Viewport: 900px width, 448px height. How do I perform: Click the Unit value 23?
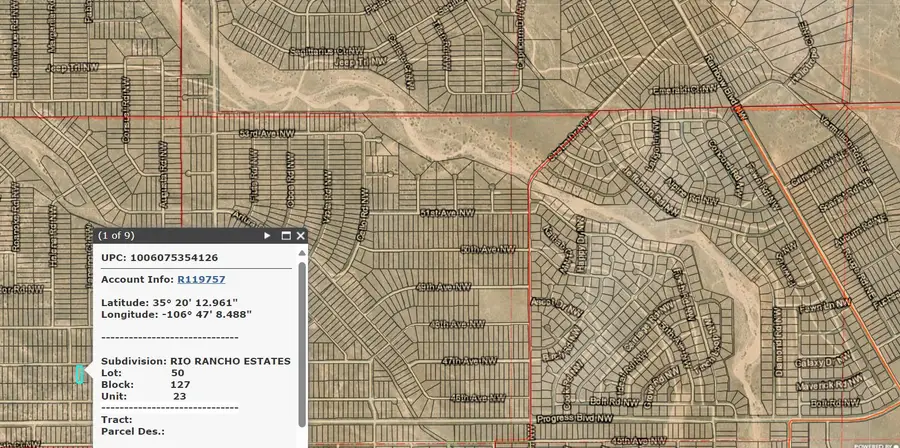coord(180,396)
